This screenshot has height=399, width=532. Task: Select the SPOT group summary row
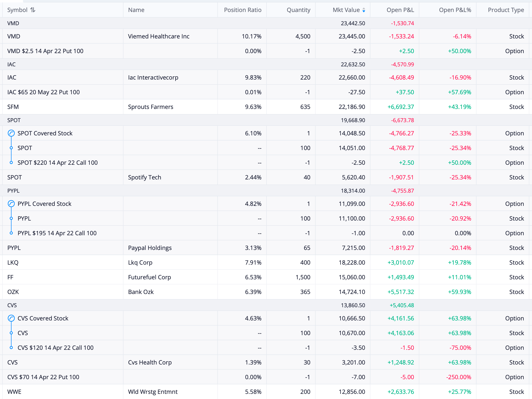tap(266, 120)
